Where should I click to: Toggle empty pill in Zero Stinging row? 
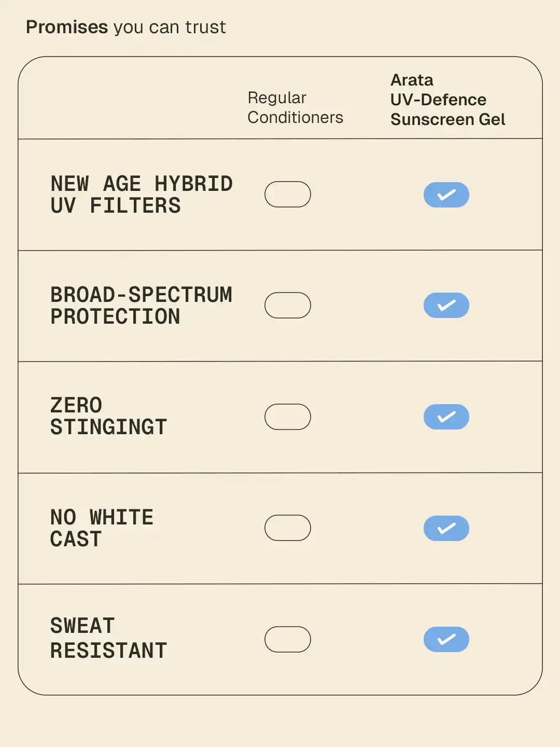(x=287, y=417)
